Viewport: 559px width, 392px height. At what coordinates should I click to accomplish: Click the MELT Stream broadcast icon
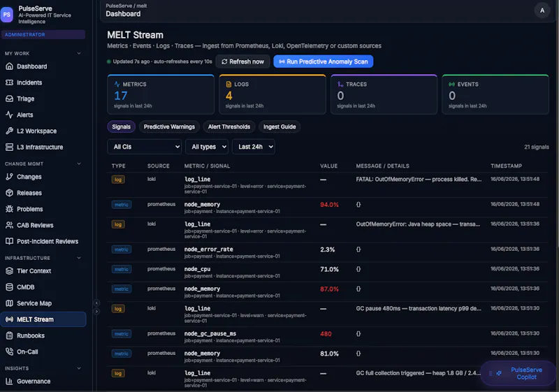click(9, 319)
